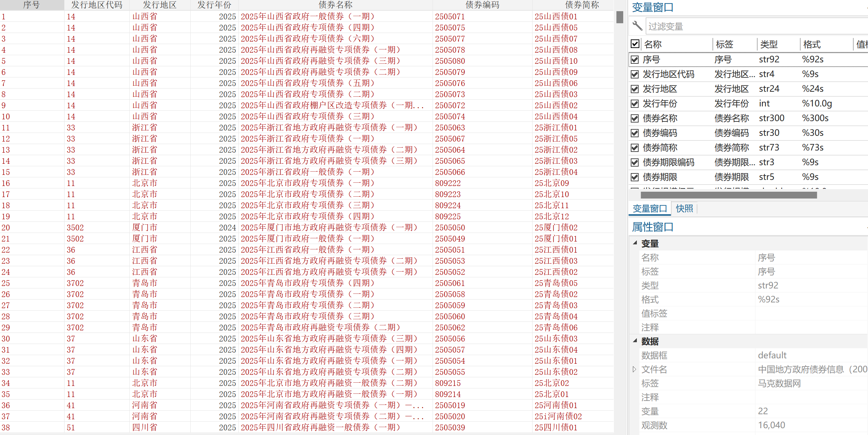Click the 债券名称 column header in the data grid
The width and height of the screenshot is (868, 435).
(335, 5)
